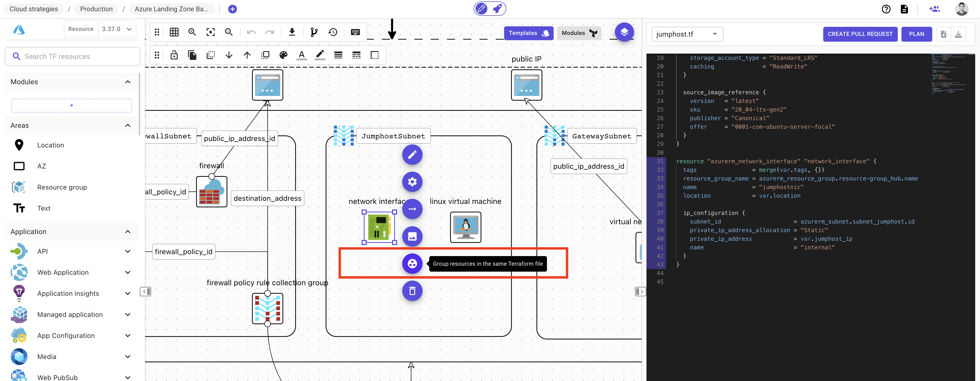Open the Templates tab
The width and height of the screenshot is (980, 381).
tap(528, 33)
